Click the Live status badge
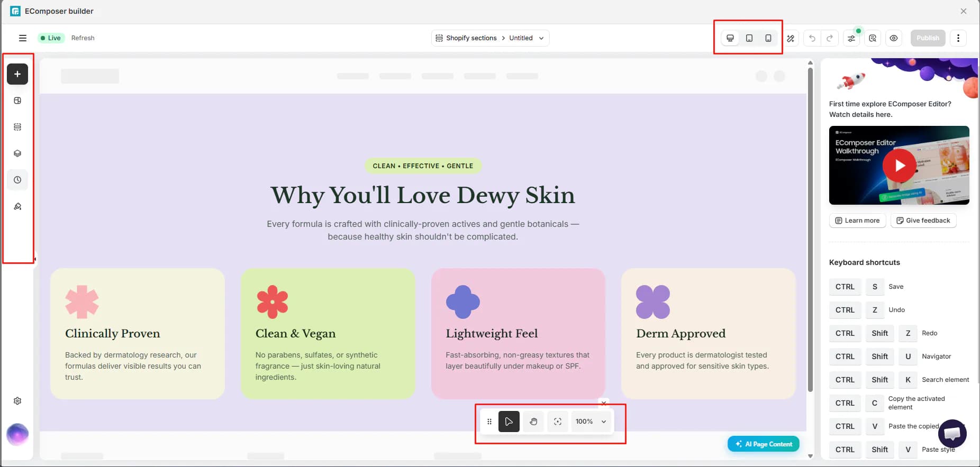Viewport: 980px width, 467px height. 51,38
